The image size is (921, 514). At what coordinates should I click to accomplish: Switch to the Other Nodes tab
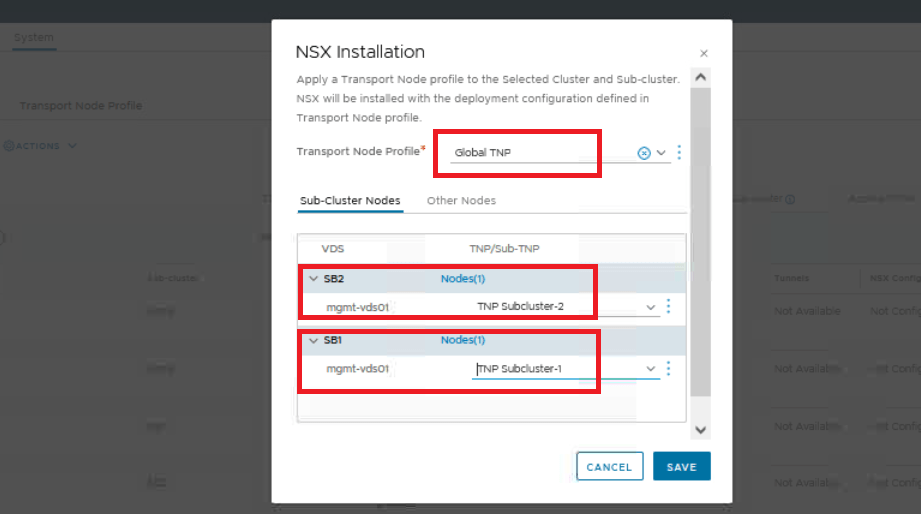461,201
